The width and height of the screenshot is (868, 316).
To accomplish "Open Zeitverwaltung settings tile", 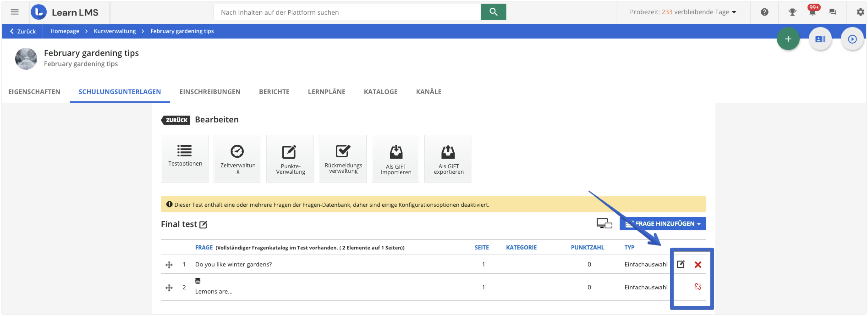I will [237, 158].
